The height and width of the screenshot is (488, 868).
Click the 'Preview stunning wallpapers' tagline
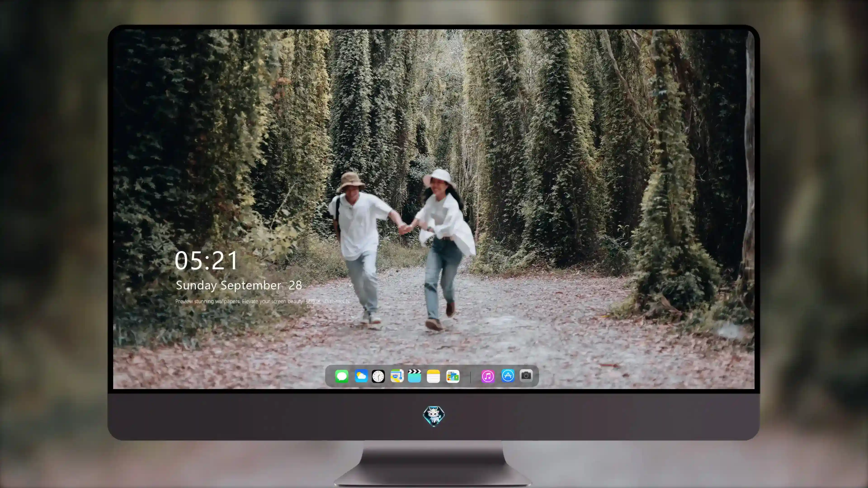coord(262,301)
